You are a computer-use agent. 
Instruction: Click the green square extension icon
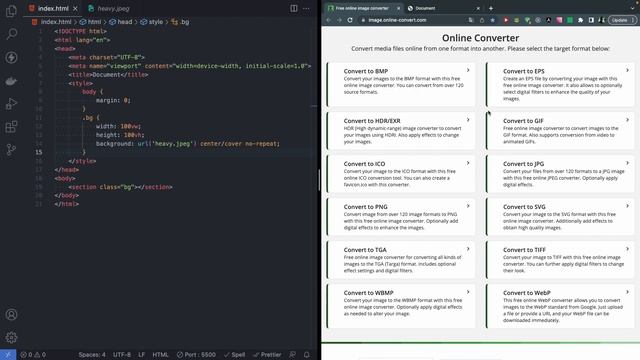570,20
